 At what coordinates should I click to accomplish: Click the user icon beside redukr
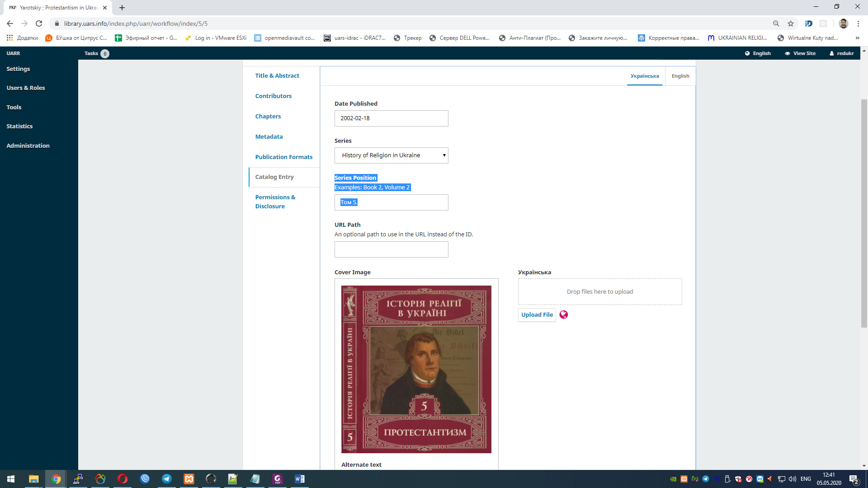coord(831,53)
